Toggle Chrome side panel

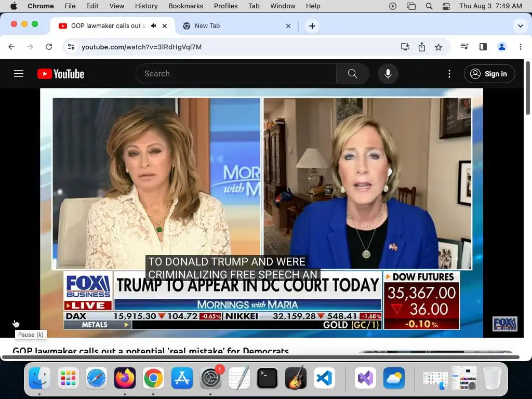483,47
